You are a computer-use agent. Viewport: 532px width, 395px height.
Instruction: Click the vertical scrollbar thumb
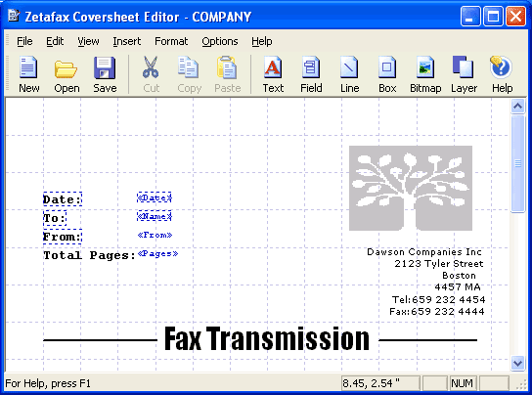point(517,164)
